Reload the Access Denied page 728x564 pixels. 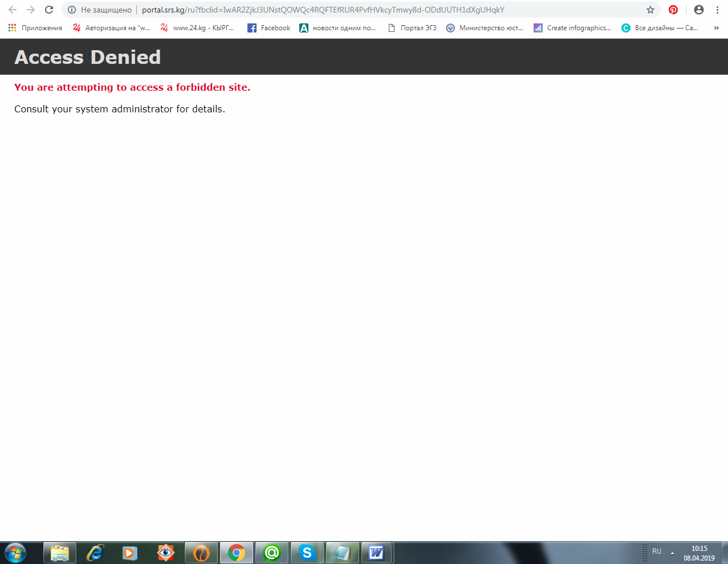pos(49,10)
